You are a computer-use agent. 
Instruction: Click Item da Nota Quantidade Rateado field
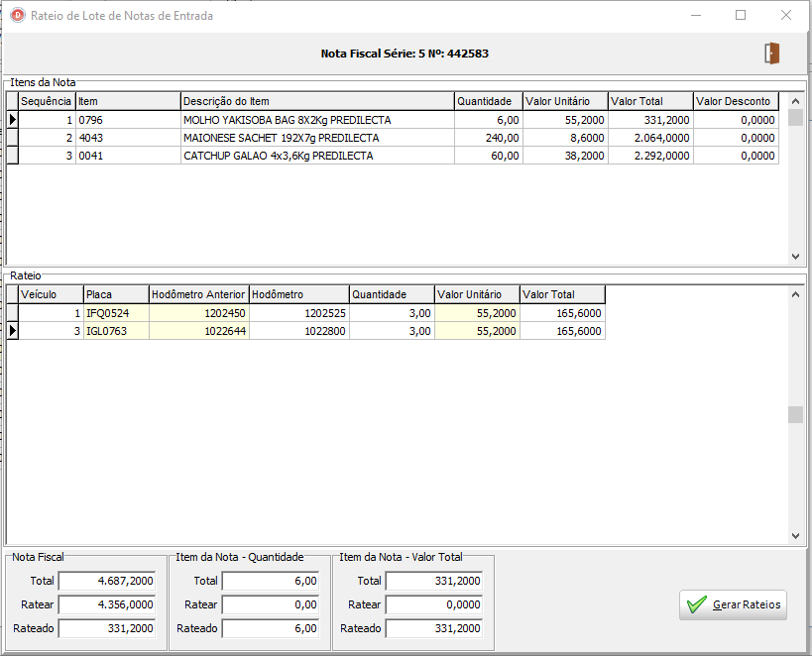pyautogui.click(x=271, y=628)
